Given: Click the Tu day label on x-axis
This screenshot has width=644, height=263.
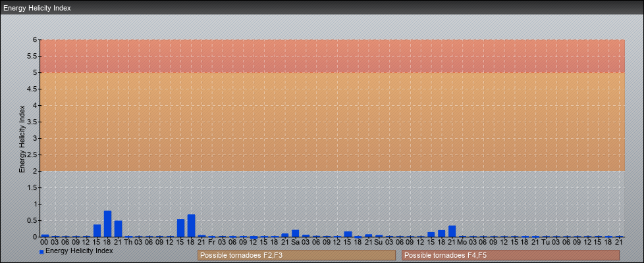Looking at the screenshot, I should point(546,242).
